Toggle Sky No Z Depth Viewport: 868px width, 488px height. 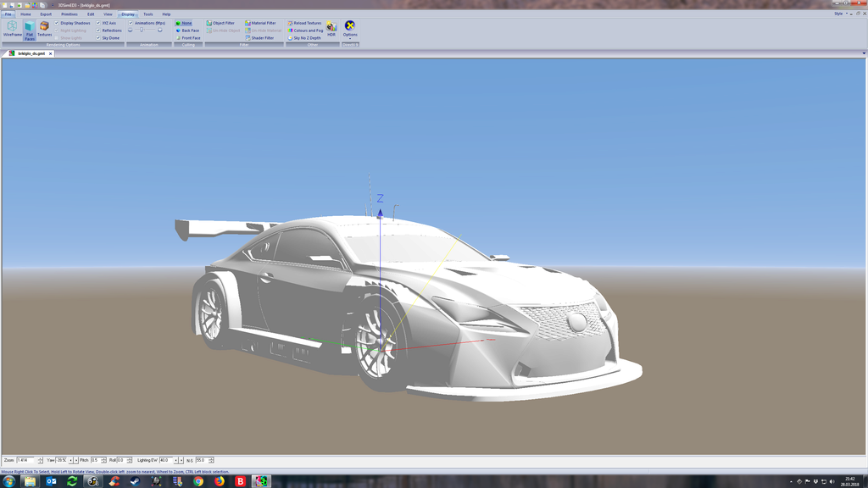coord(304,37)
